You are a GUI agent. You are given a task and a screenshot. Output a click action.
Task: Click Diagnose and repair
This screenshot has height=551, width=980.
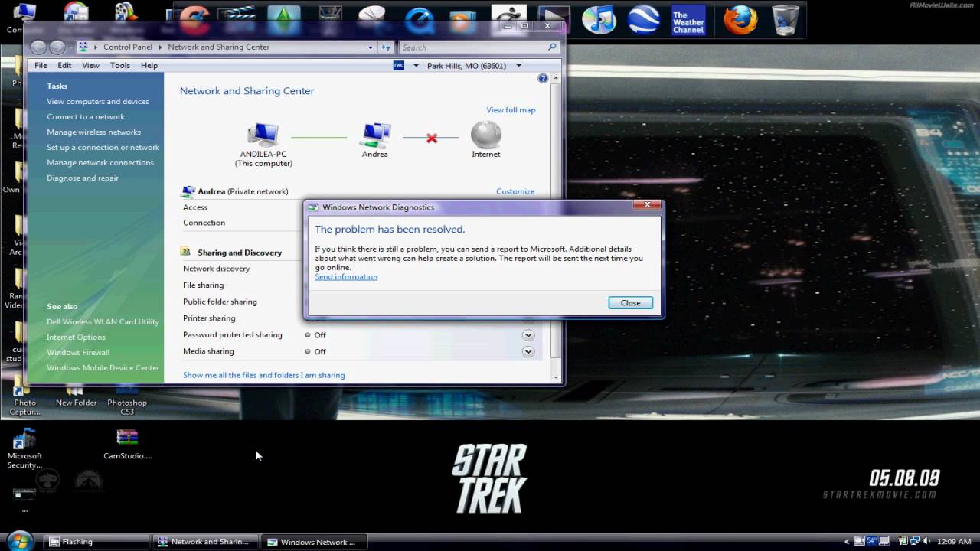coord(83,178)
